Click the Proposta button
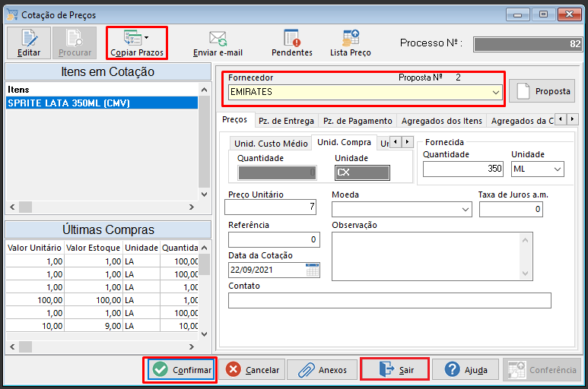 pyautogui.click(x=542, y=91)
